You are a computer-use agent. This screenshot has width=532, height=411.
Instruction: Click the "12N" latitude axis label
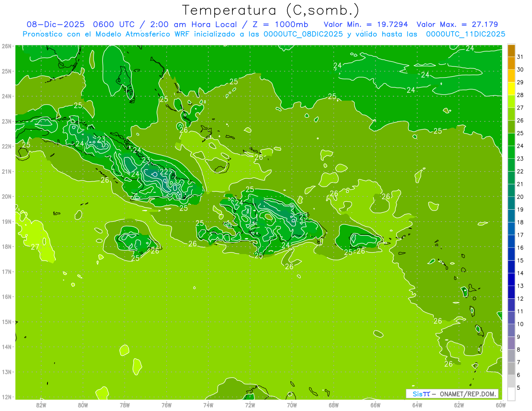(6, 397)
